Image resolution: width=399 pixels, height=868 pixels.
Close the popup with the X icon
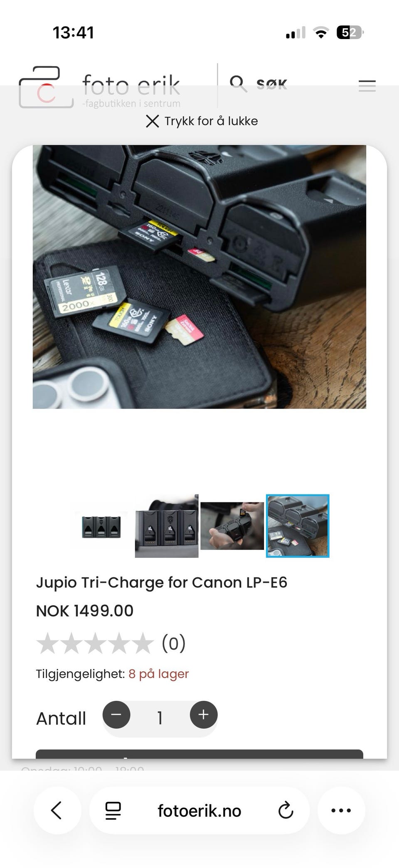153,121
